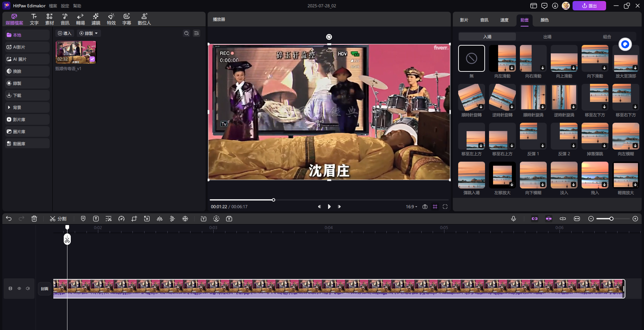The width and height of the screenshot is (644, 330).
Task: Toggle the purple magnetic snap button
Action: (x=549, y=219)
